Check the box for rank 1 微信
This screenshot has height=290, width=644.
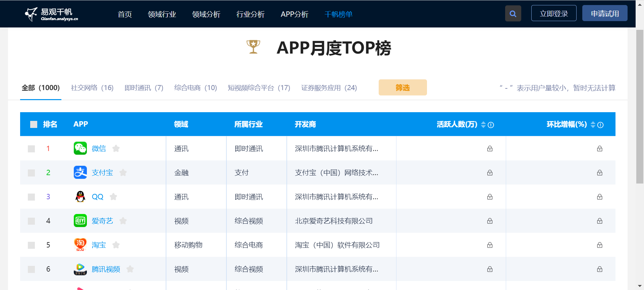click(x=31, y=149)
